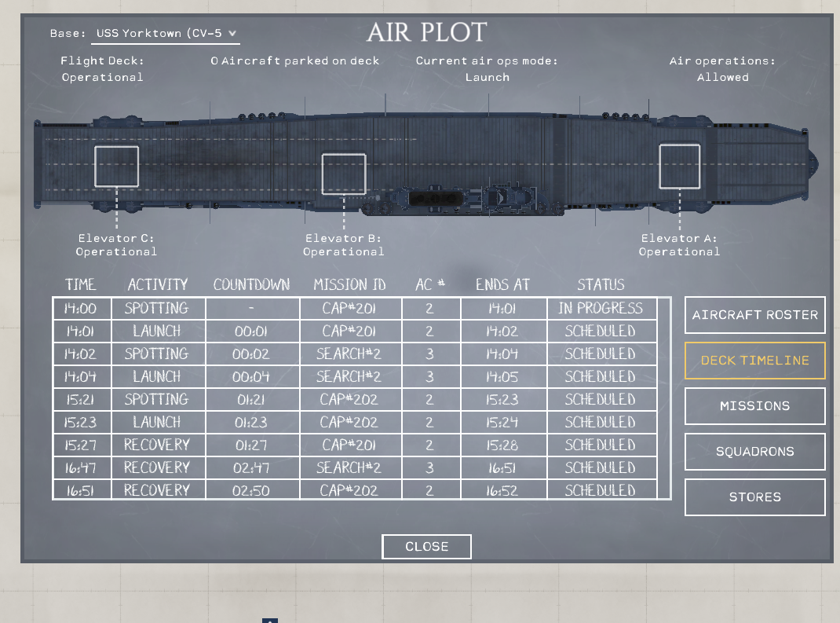Click the 14:05 ends-at cell
Image resolution: width=840 pixels, height=623 pixels.
(x=503, y=377)
